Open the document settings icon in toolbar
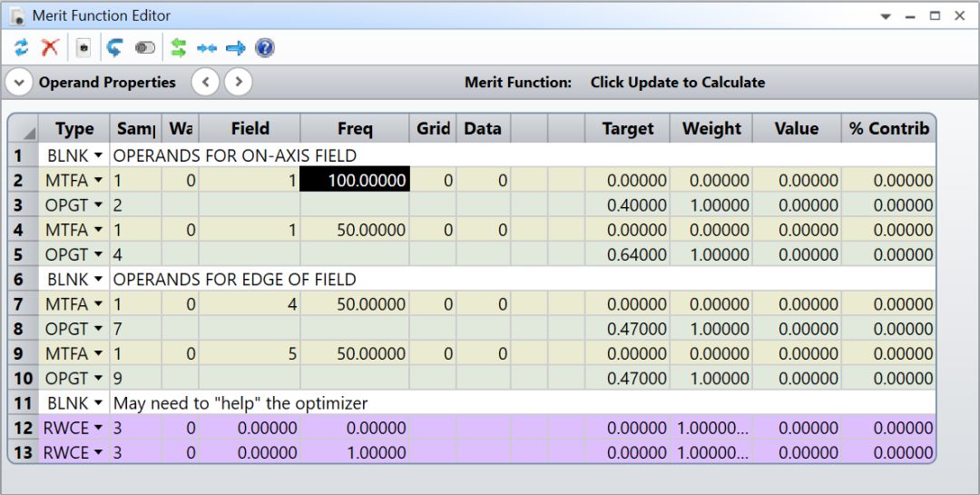The height and width of the screenshot is (495, 980). [83, 48]
